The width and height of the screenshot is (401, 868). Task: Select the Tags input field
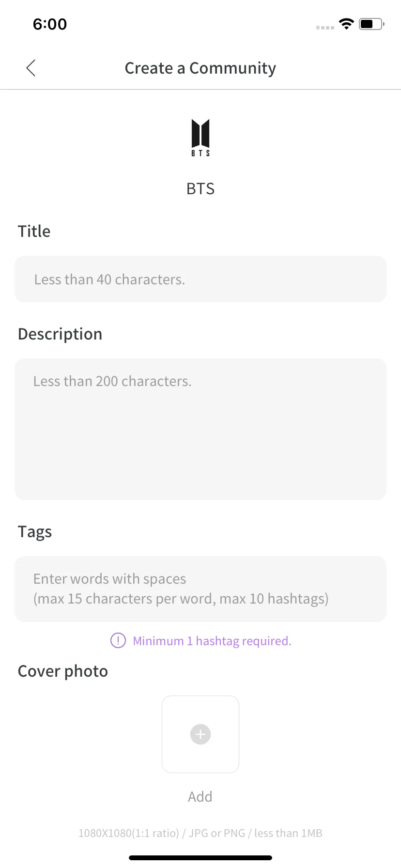click(x=200, y=589)
